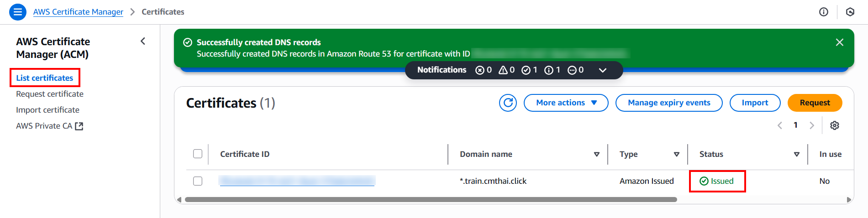The width and height of the screenshot is (868, 218).
Task: Open the info panel icon
Action: click(x=824, y=12)
